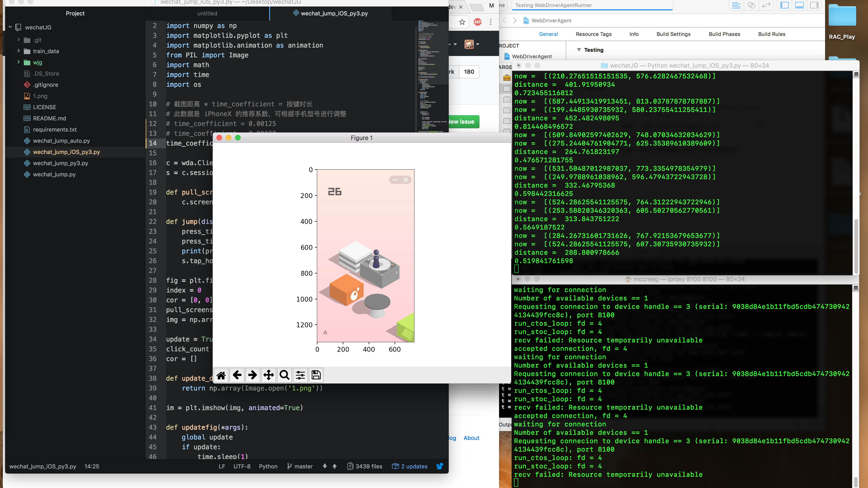The height and width of the screenshot is (488, 868).
Task: Open the subplot configuration sliders icon
Action: (x=300, y=375)
